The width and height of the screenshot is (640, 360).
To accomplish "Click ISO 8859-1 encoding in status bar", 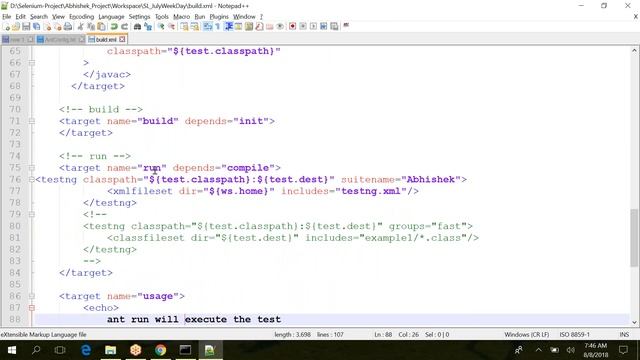I will pos(574,334).
